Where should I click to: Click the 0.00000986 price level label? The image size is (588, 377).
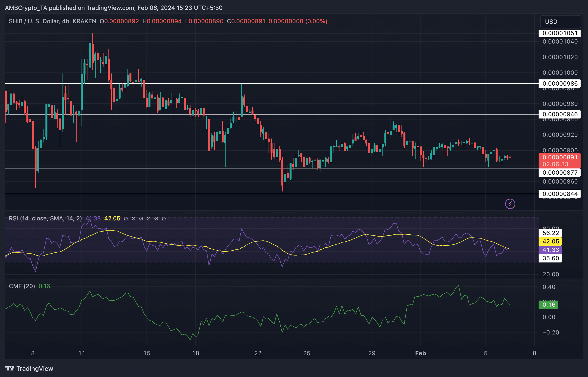coord(560,84)
